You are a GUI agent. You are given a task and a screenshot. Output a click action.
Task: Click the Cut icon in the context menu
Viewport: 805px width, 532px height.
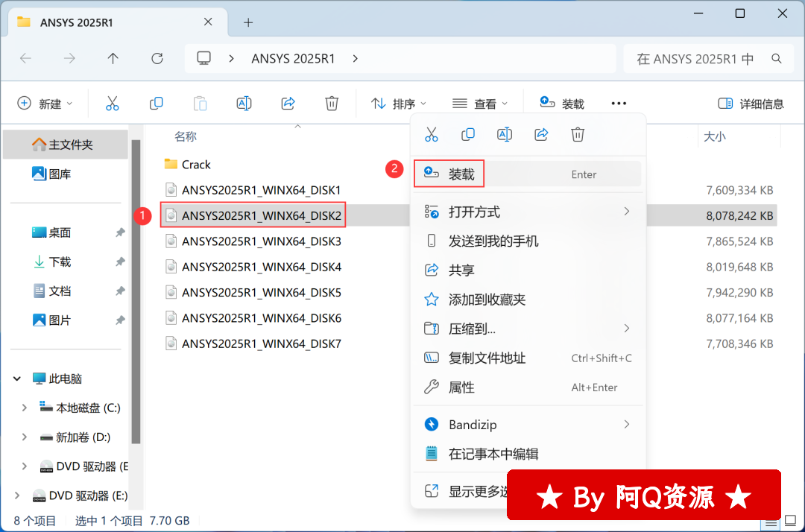pos(432,135)
